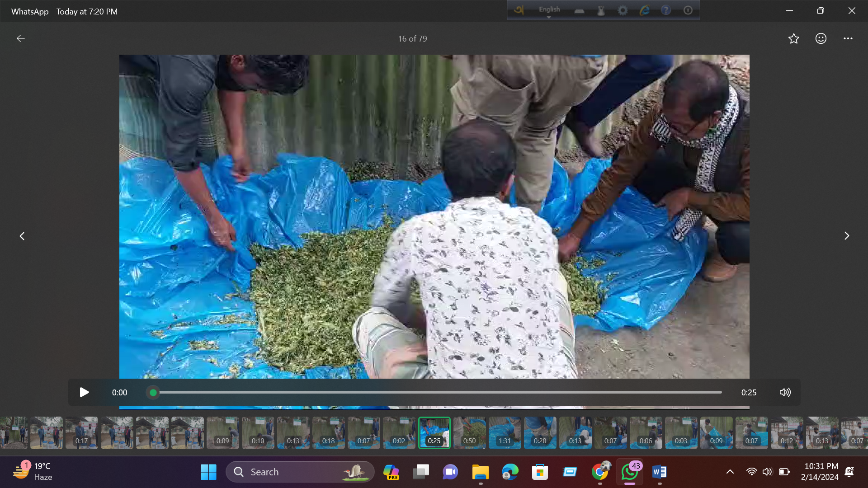Select the 0:50 video thumbnail

point(469,433)
